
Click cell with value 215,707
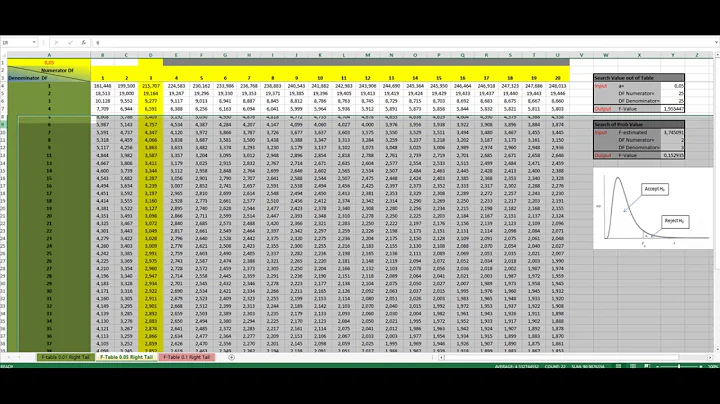[151, 86]
